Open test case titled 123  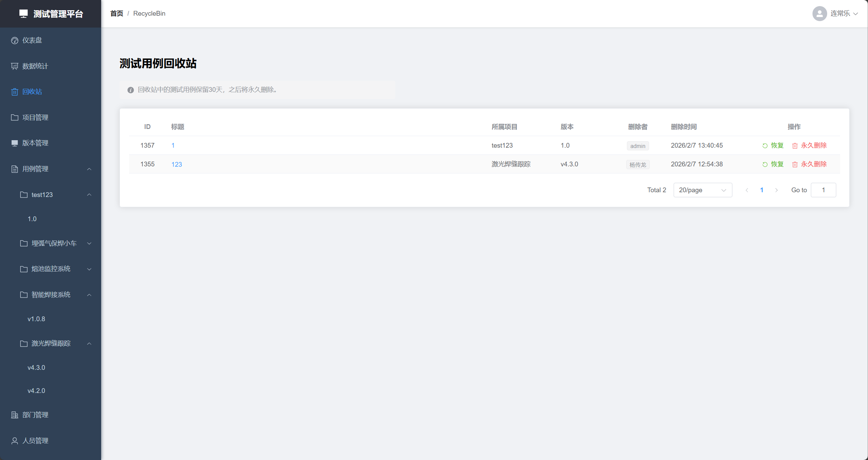(176, 164)
